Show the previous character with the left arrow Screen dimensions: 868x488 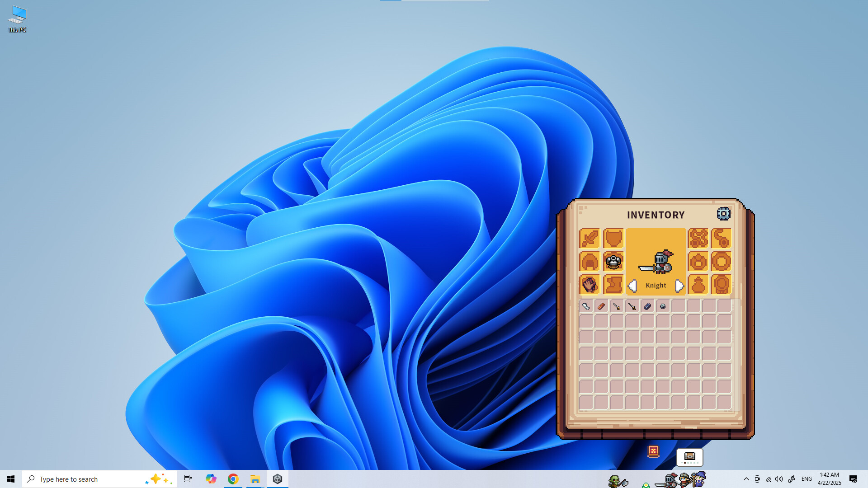(633, 285)
